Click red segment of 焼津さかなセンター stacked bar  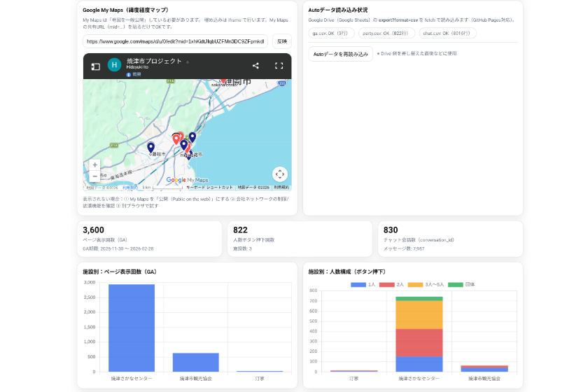419,343
